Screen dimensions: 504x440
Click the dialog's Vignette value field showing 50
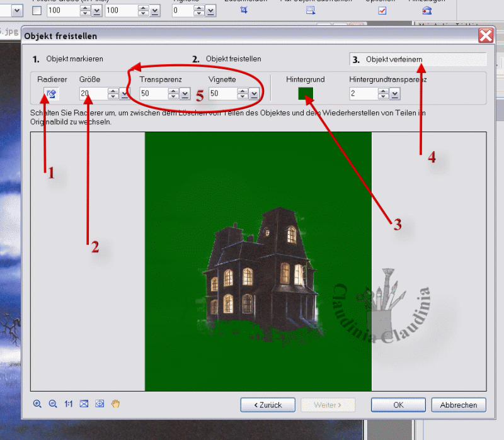click(223, 94)
